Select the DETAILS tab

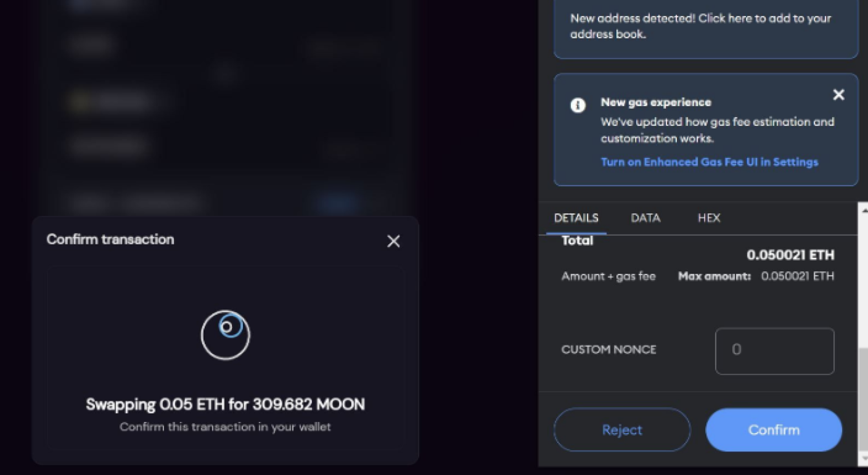click(577, 218)
